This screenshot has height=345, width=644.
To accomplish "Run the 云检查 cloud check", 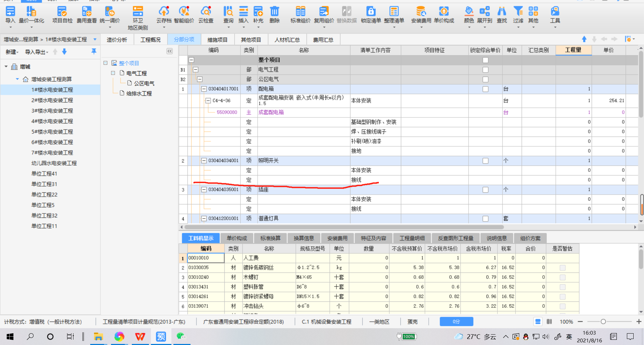I will tap(206, 15).
